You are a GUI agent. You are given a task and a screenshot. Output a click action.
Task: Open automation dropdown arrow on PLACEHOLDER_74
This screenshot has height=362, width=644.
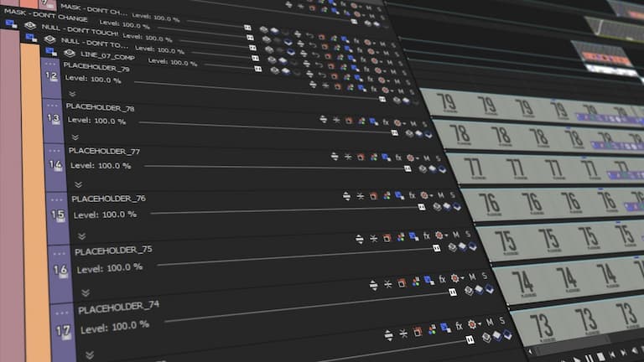[x=463, y=278]
